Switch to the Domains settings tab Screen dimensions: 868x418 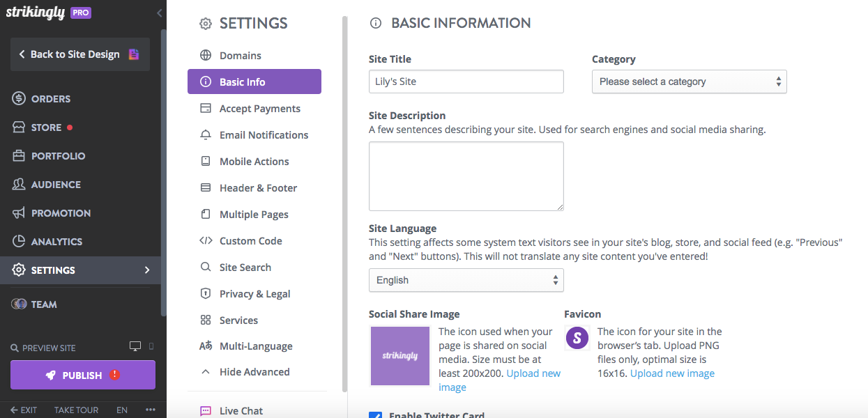tap(240, 55)
